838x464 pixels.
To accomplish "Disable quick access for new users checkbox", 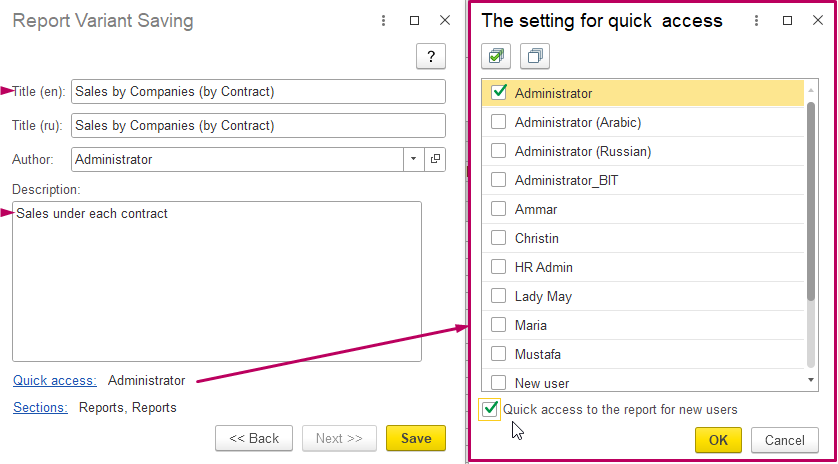I will [x=490, y=410].
